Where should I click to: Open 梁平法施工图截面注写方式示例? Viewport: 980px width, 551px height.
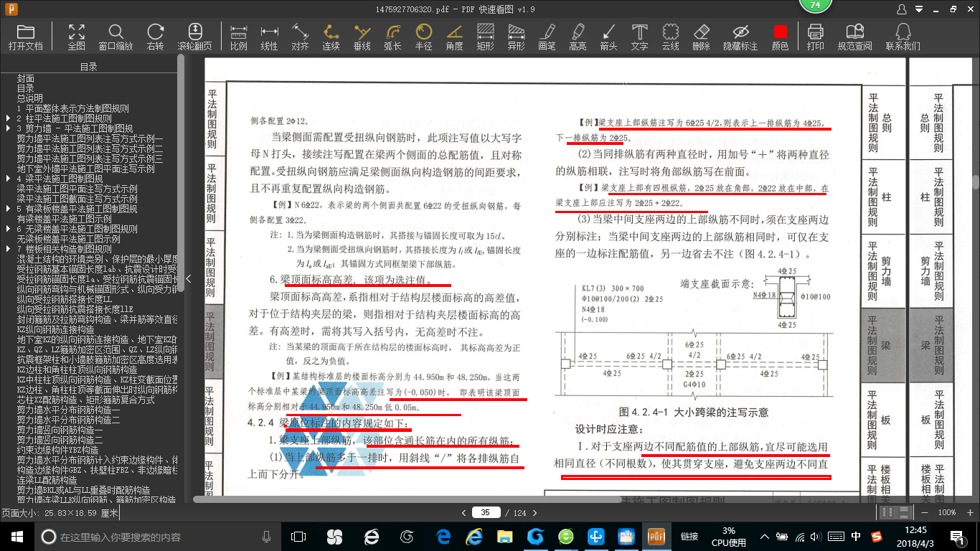(x=77, y=199)
